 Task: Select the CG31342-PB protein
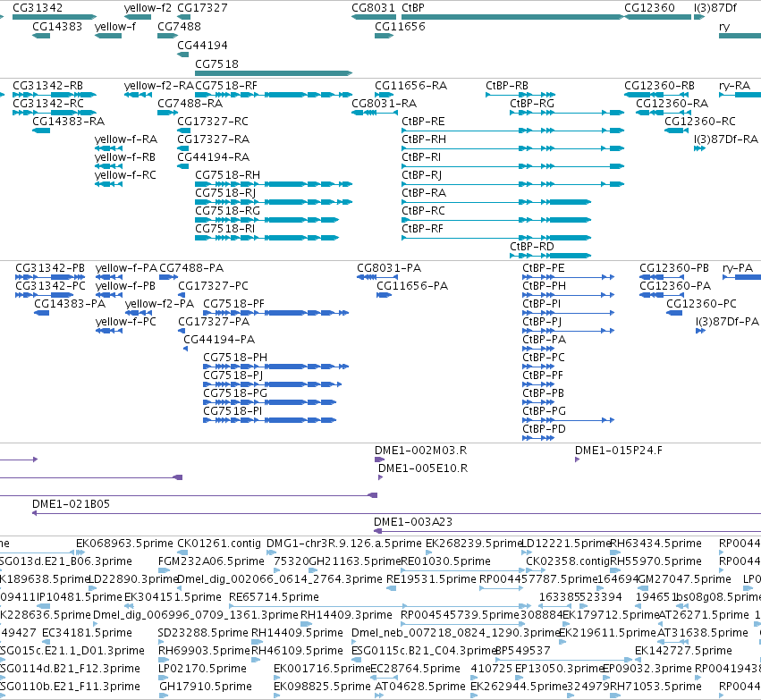pyautogui.click(x=50, y=277)
